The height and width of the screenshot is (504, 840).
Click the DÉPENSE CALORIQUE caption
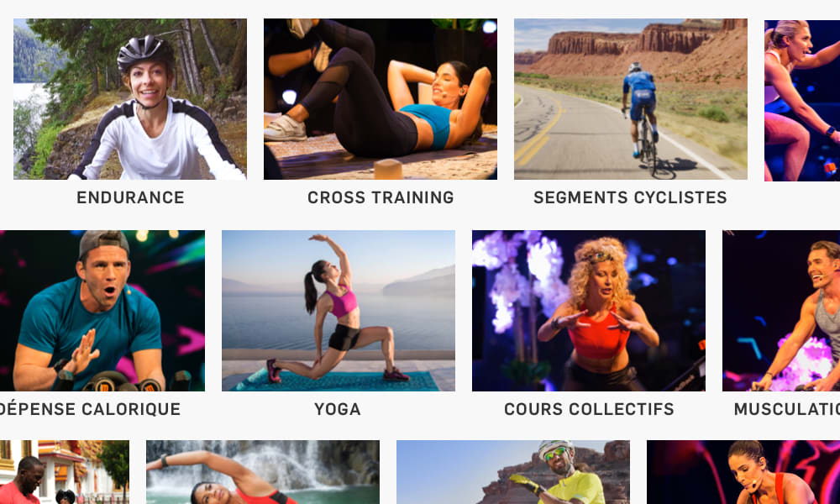click(90, 409)
